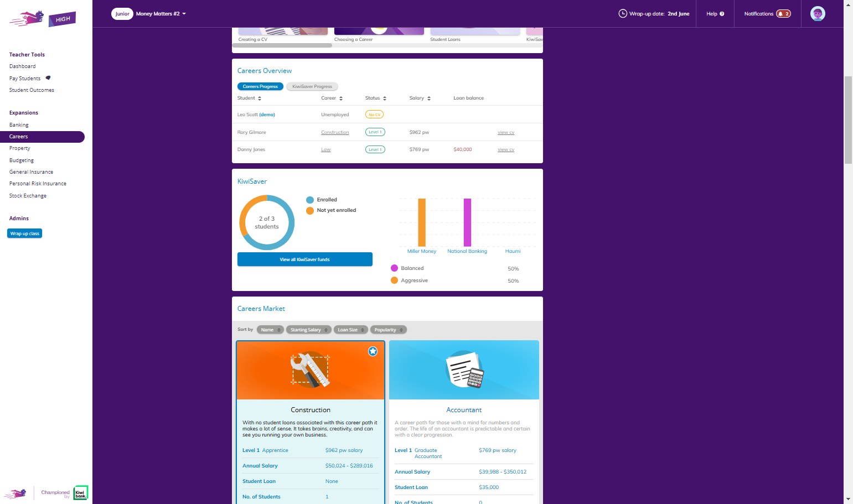
Task: Open Personal Risk Insurance expansion
Action: pos(38,184)
